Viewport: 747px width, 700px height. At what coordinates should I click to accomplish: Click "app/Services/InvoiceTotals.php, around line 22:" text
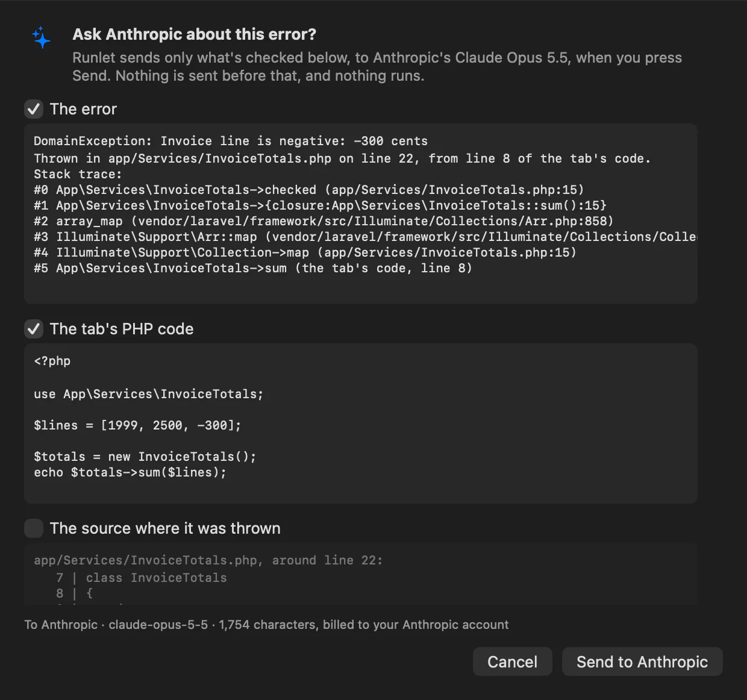(x=208, y=560)
